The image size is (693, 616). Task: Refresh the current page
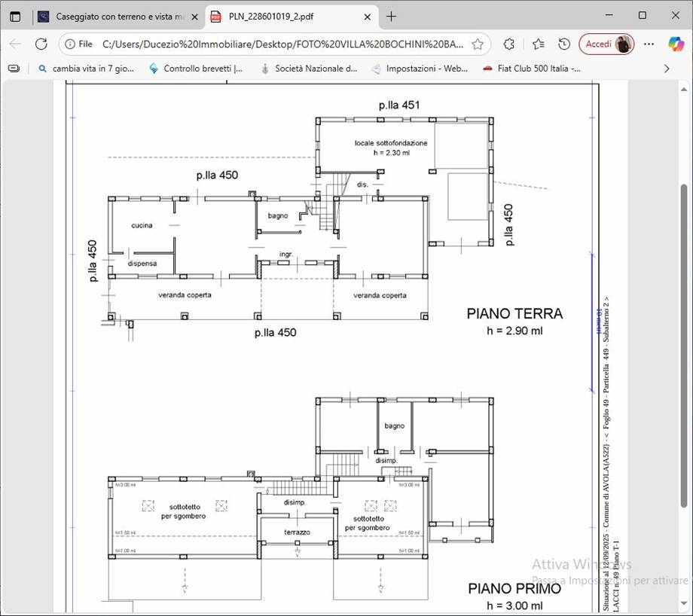coord(41,44)
